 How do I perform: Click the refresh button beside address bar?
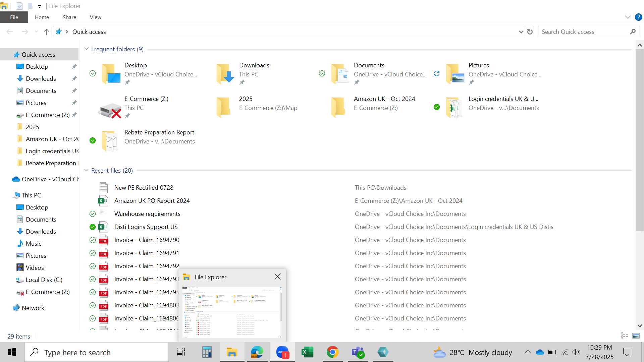click(530, 32)
